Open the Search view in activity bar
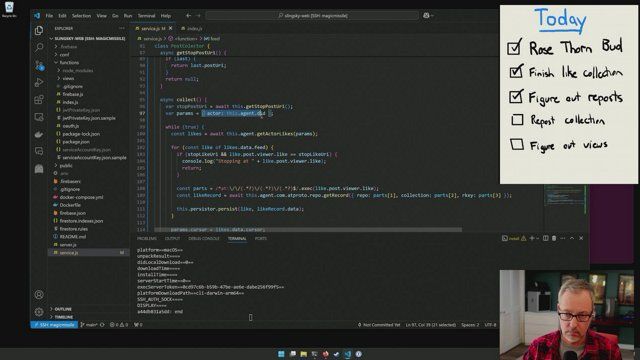 pos(39,47)
